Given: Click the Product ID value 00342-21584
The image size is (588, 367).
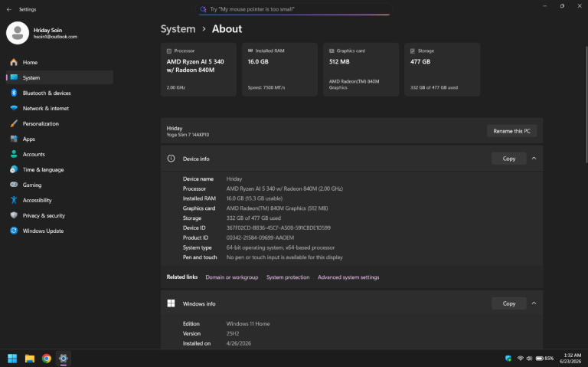Looking at the screenshot, I should point(260,238).
